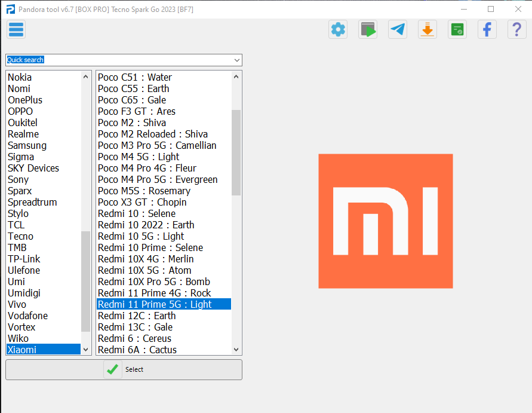Select Poco M4 Pro 5G : Evergreen
532x413 pixels.
pyautogui.click(x=164, y=179)
